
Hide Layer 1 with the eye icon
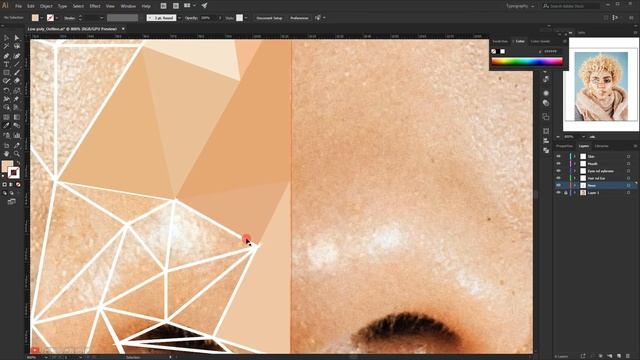(558, 193)
